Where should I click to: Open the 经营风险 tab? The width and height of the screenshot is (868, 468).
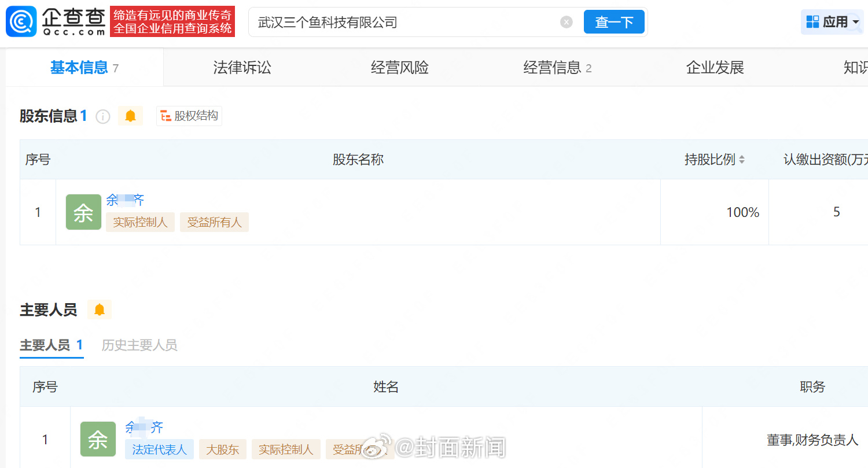click(x=400, y=68)
